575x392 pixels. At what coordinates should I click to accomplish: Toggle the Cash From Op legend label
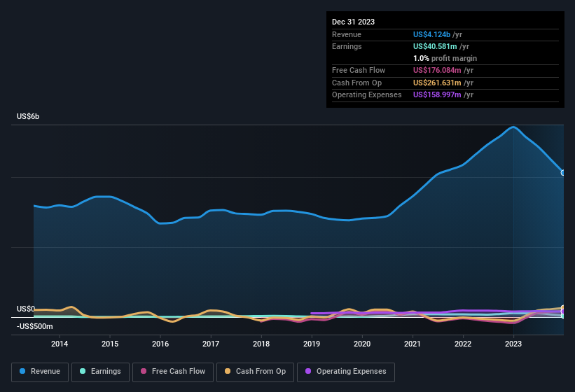[x=260, y=371]
